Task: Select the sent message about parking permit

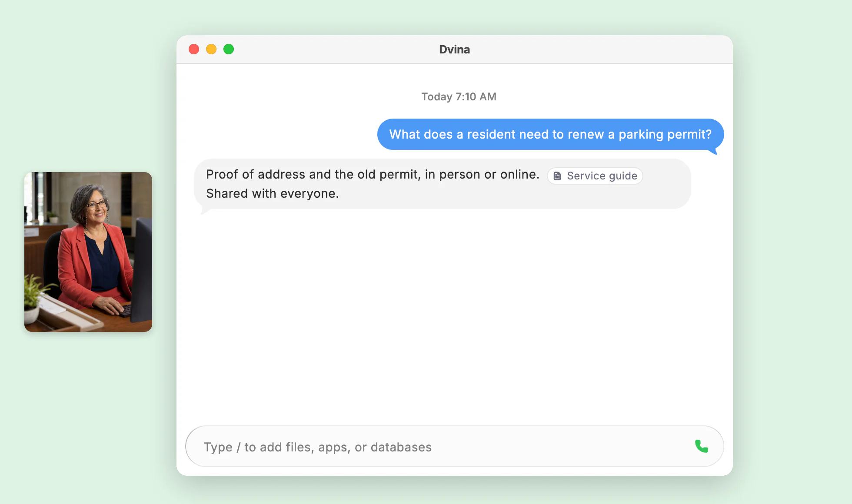Action: point(550,134)
